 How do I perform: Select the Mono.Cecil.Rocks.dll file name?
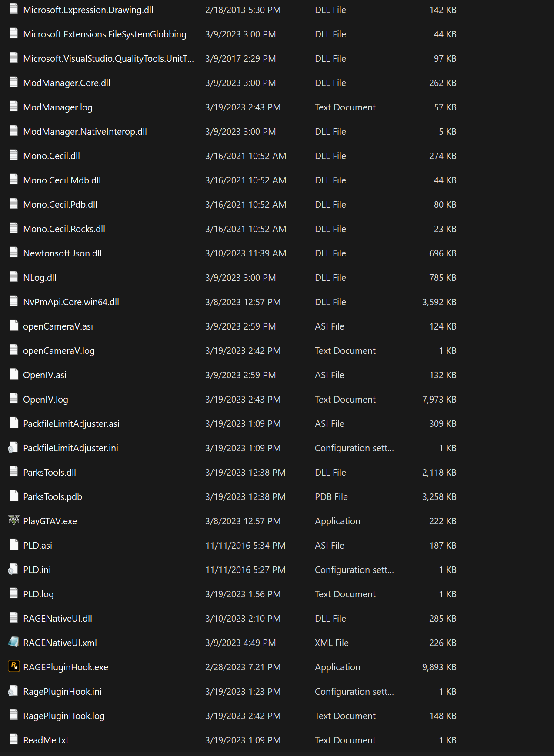tap(64, 229)
